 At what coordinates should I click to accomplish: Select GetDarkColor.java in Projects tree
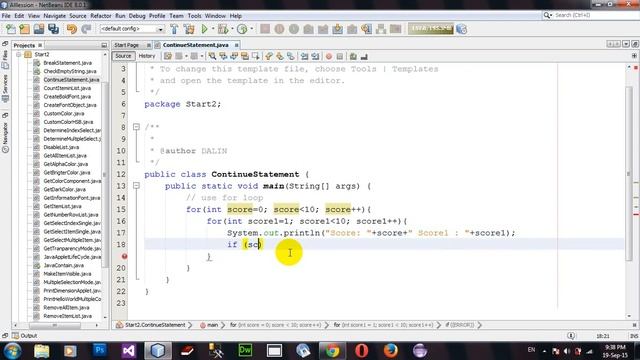point(64,189)
